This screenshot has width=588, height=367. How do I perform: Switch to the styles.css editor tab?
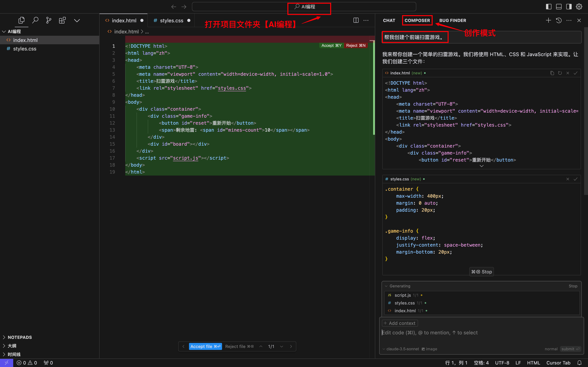coord(171,21)
